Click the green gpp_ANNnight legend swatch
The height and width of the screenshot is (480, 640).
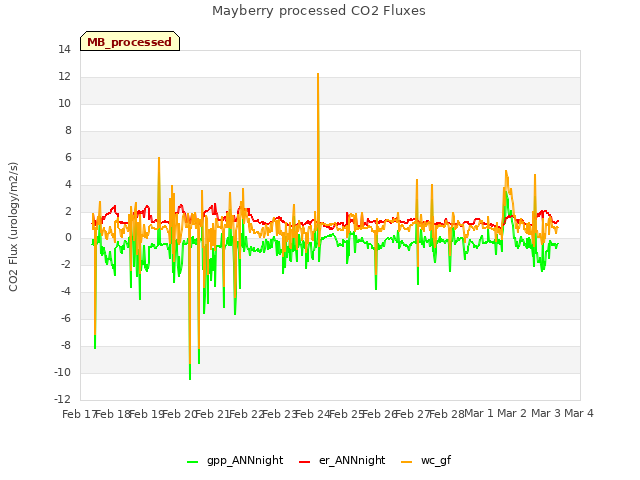(x=193, y=462)
